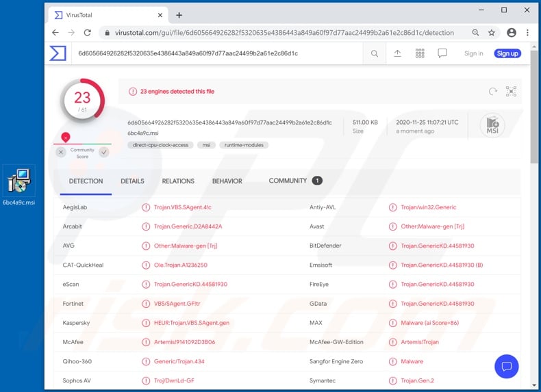Click the search magnifier in VirusTotal header
The width and height of the screenshot is (541, 392).
[x=375, y=53]
